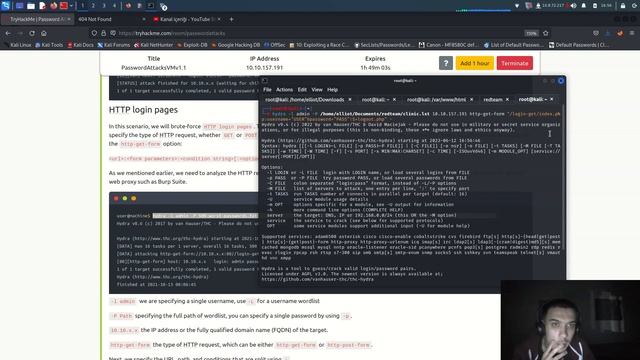Click the tracking protection shield icon
Viewport: 640px width, 360px height.
pos(94,33)
